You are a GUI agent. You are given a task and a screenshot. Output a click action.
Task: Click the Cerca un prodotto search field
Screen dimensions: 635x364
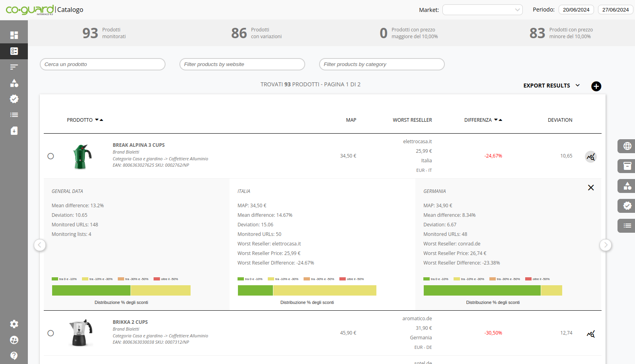[103, 64]
